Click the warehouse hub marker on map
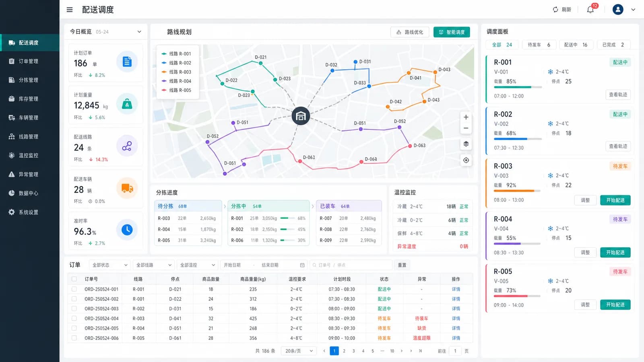 click(301, 116)
